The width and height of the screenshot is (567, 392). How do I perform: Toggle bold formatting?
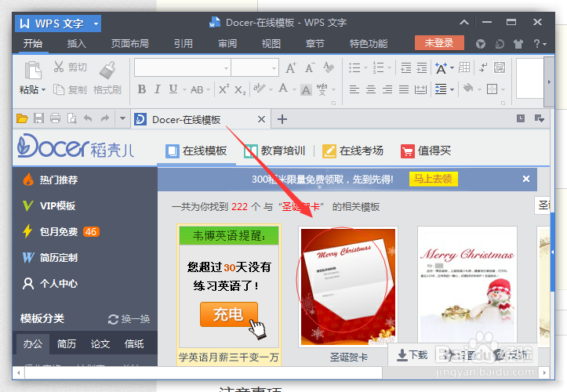pos(142,89)
